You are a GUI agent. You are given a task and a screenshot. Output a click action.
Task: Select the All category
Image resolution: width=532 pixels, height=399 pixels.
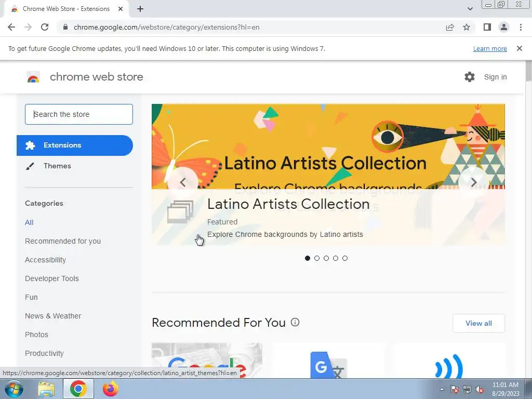pos(29,222)
